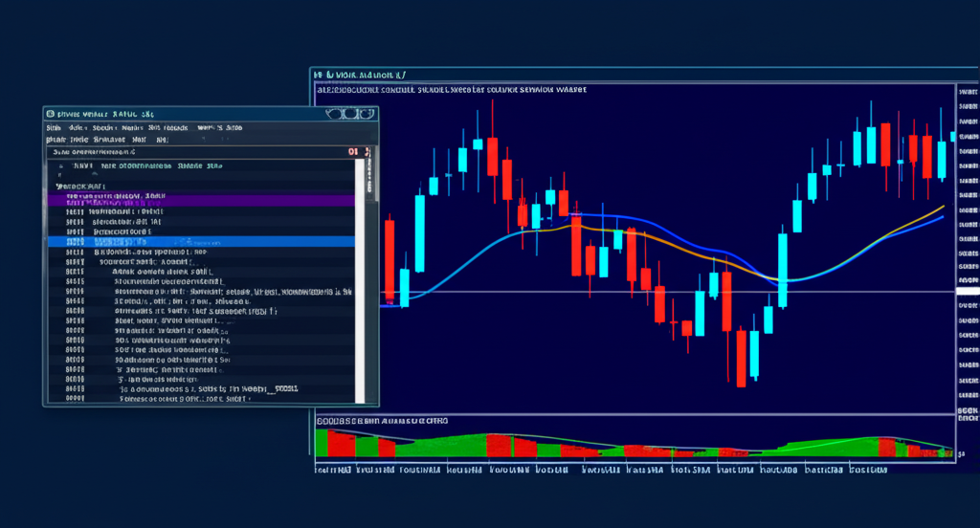Open the leftmost item in the list window's second menu row
This screenshot has height=528, width=980.
[x=56, y=140]
